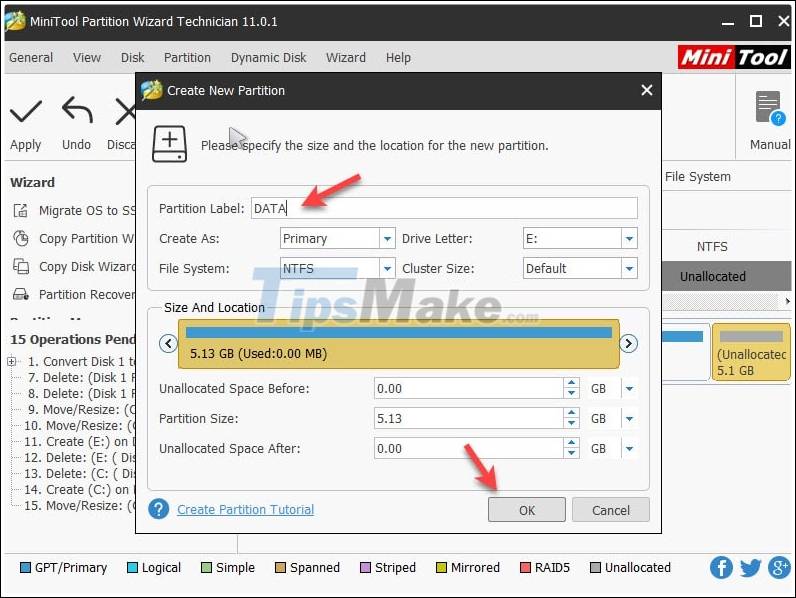Click Copy Disk Wizard icon
This screenshot has height=598, width=796.
coord(21,266)
